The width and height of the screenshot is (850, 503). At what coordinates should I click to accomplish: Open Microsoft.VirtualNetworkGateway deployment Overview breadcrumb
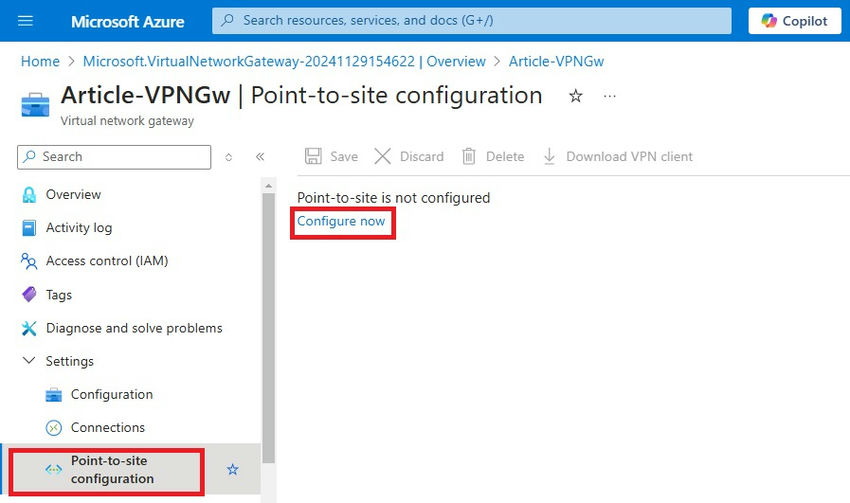pyautogui.click(x=284, y=61)
